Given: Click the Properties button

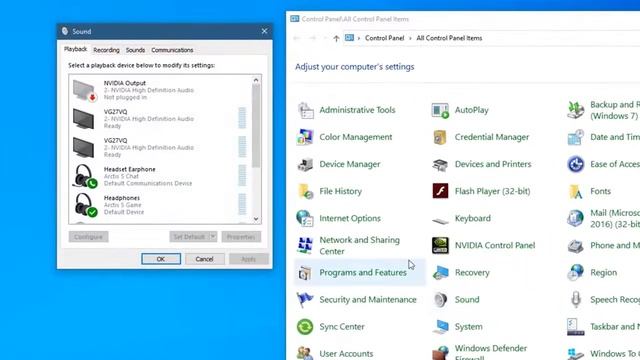Looking at the screenshot, I should pyautogui.click(x=241, y=237).
